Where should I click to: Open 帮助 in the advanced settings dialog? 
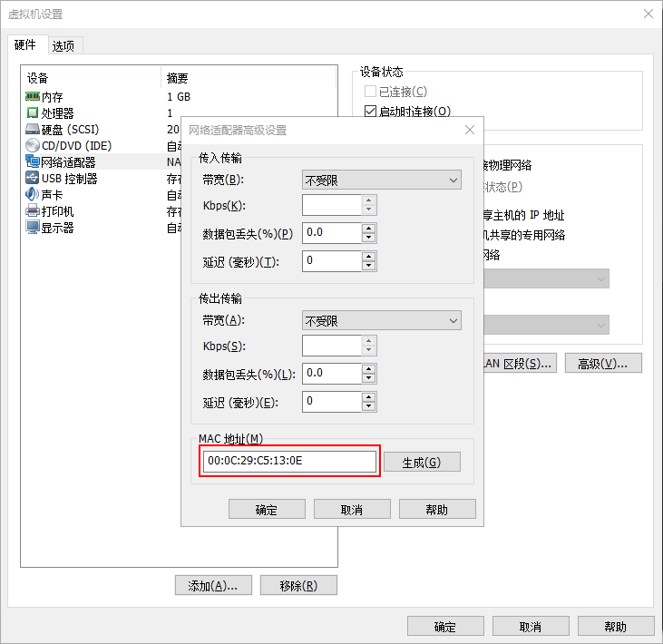click(437, 509)
